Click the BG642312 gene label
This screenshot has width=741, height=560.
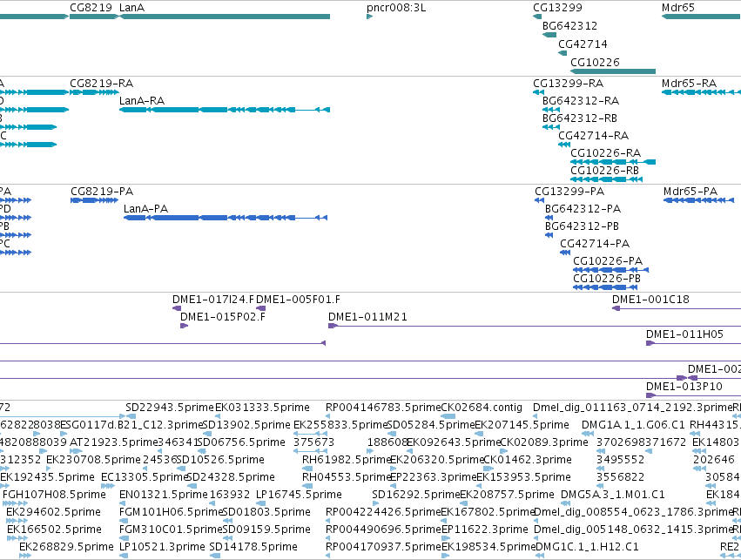point(569,25)
